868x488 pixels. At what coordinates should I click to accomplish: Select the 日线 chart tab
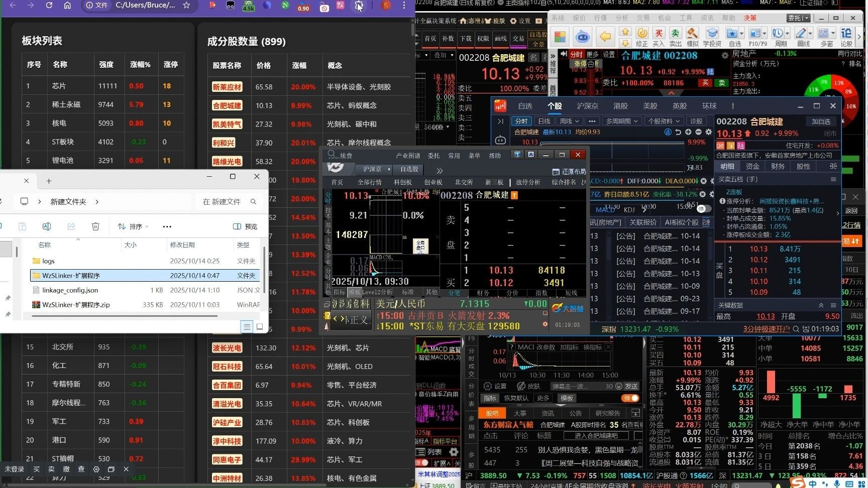tap(544, 121)
